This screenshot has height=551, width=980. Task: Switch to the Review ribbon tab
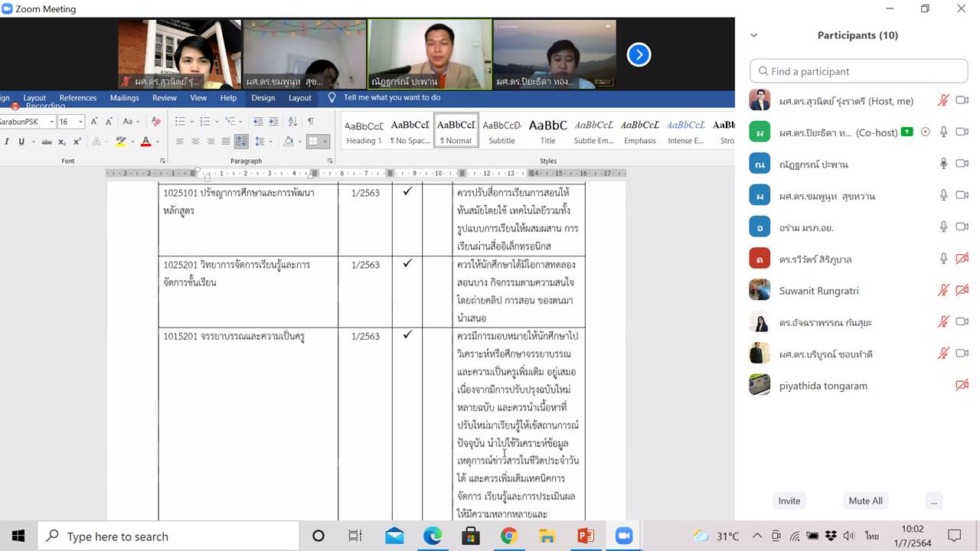165,98
